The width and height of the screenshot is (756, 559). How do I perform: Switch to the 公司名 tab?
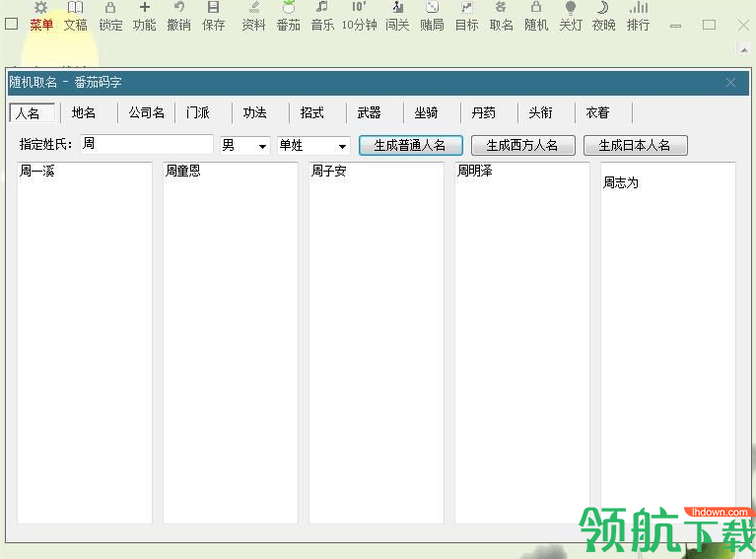[x=146, y=112]
